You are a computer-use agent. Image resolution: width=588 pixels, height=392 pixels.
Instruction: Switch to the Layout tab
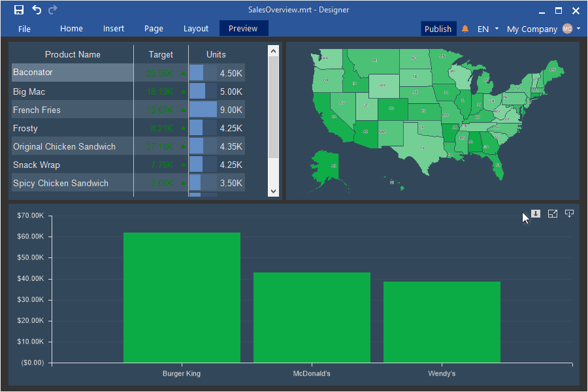(x=196, y=29)
